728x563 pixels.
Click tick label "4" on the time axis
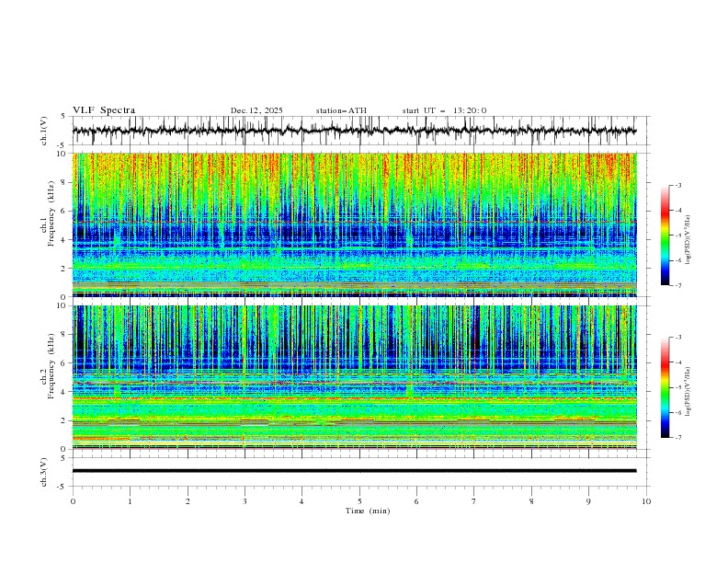click(301, 501)
